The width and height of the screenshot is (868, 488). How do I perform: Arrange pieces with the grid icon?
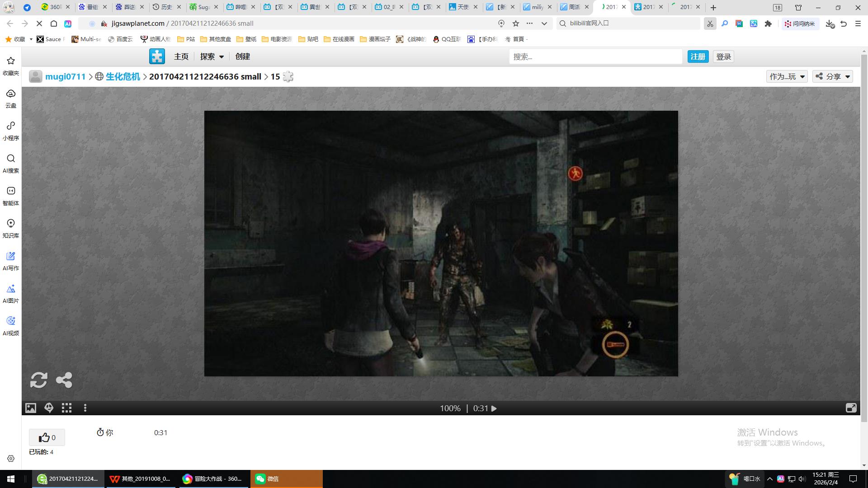(x=67, y=408)
